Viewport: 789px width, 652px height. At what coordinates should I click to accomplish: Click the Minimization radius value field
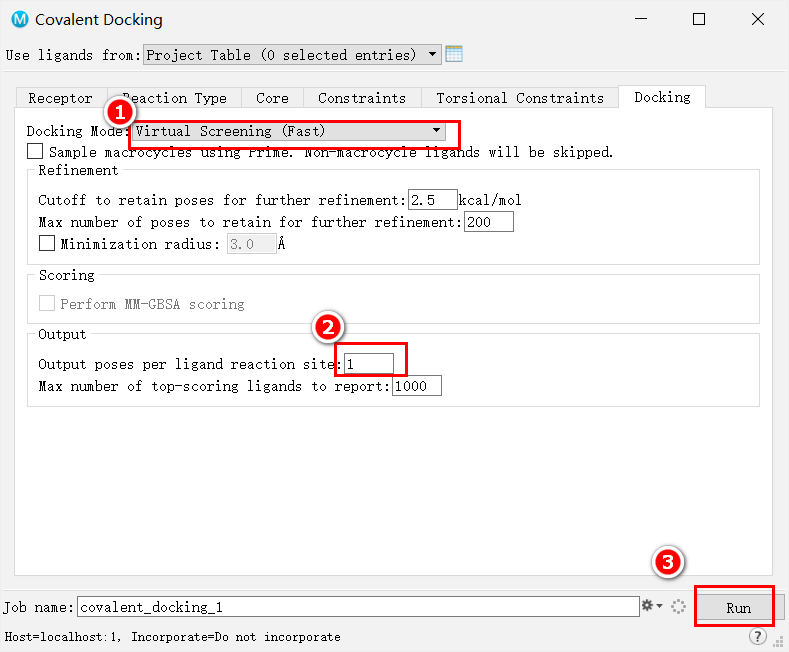point(252,244)
